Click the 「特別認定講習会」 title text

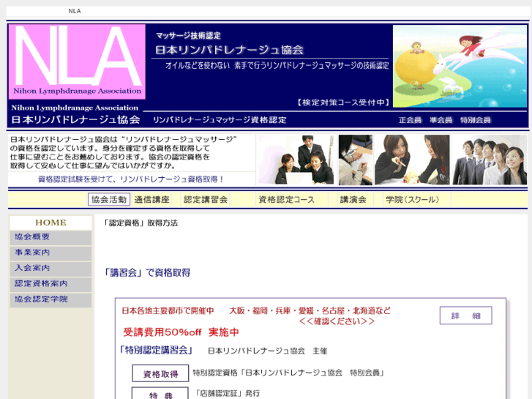[x=156, y=350]
